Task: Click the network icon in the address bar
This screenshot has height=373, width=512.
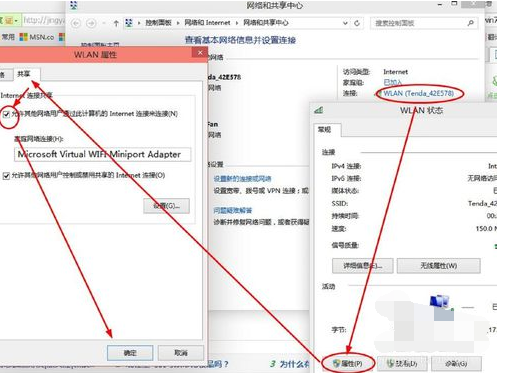Action: click(x=129, y=23)
